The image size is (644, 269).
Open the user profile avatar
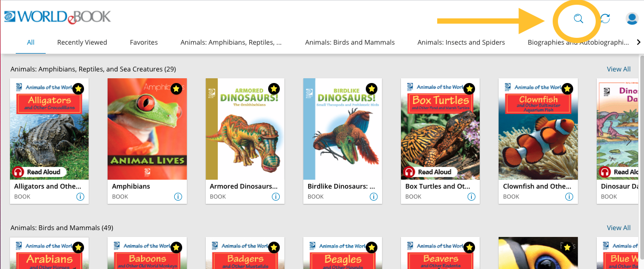632,19
